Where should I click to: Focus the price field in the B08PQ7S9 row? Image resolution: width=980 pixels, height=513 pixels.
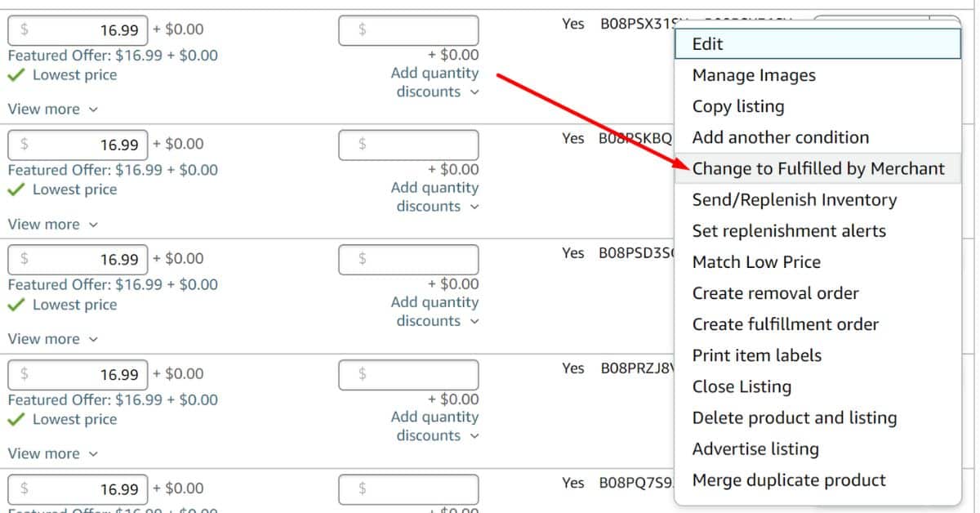tap(78, 489)
